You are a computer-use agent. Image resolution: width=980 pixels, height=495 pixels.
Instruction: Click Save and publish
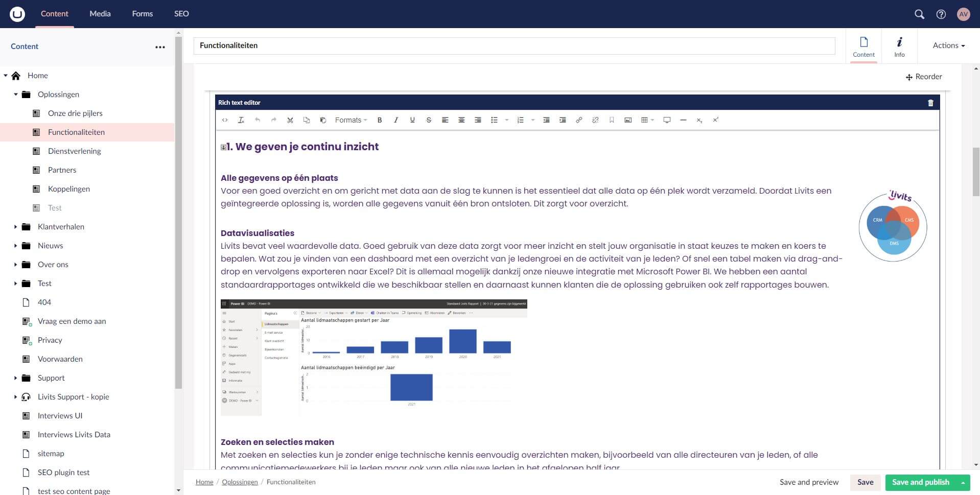tap(920, 482)
